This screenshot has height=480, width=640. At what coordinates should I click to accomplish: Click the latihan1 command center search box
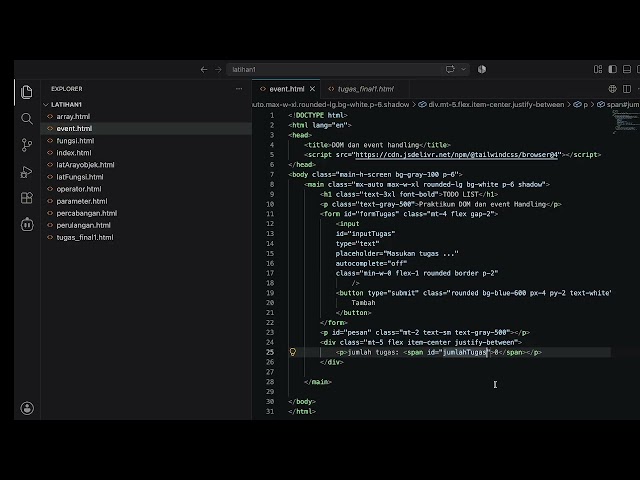pos(348,69)
